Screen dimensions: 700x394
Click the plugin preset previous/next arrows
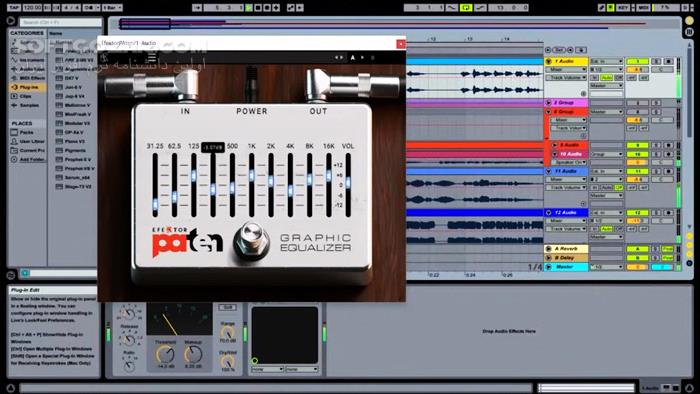[x=339, y=58]
